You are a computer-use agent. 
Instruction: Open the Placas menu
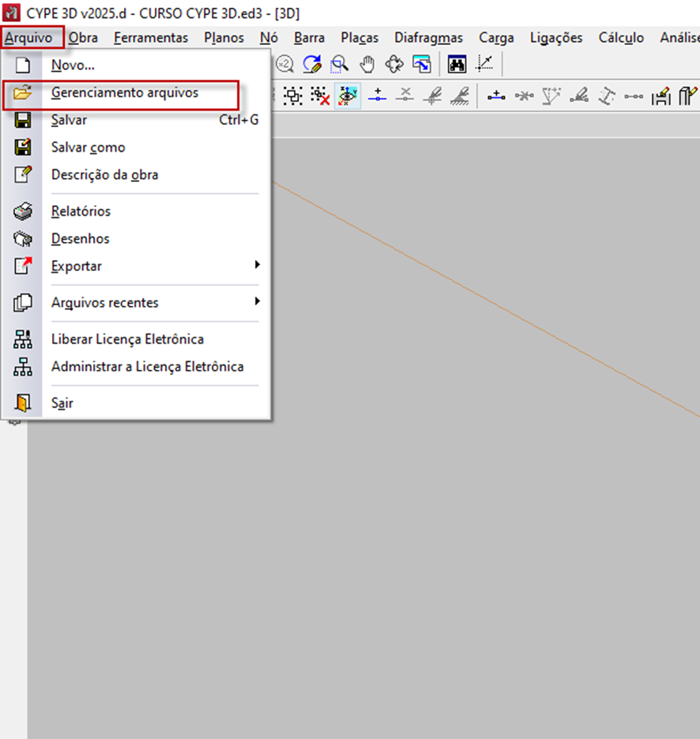360,38
